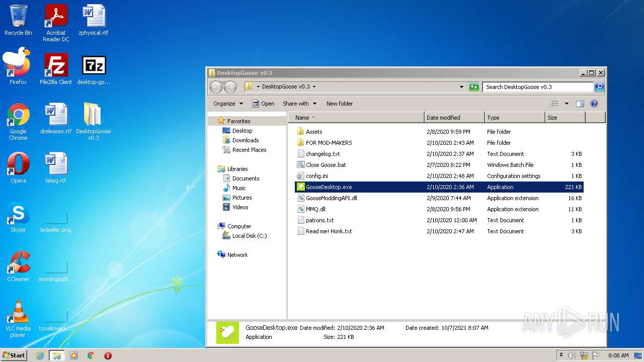Select Favorites in navigation pane
This screenshot has width=644, height=362.
tap(238, 121)
